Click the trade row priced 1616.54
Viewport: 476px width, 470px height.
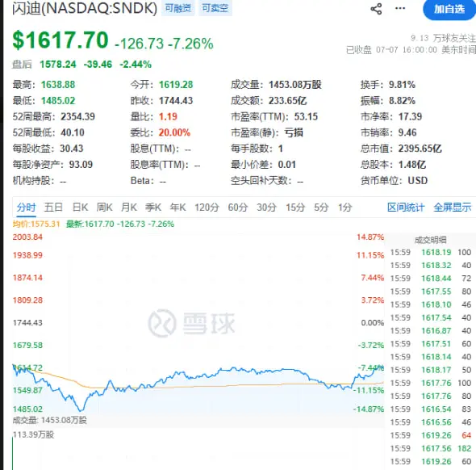[431, 409]
